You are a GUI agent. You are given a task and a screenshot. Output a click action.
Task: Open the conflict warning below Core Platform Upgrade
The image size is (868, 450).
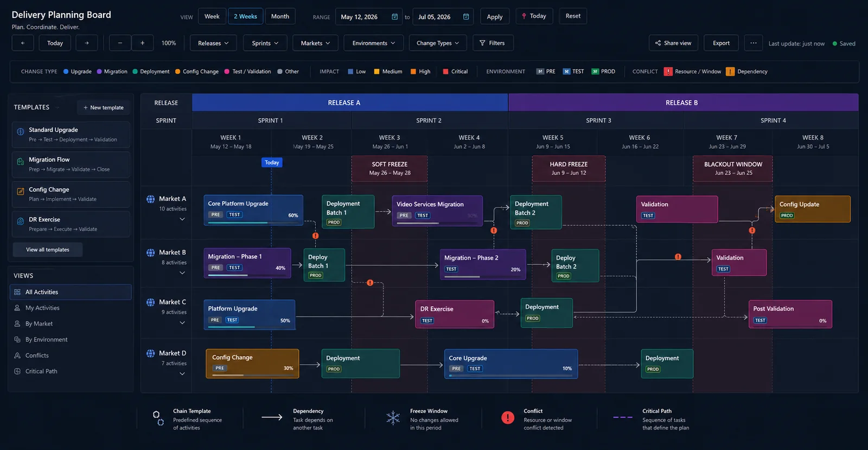point(315,236)
